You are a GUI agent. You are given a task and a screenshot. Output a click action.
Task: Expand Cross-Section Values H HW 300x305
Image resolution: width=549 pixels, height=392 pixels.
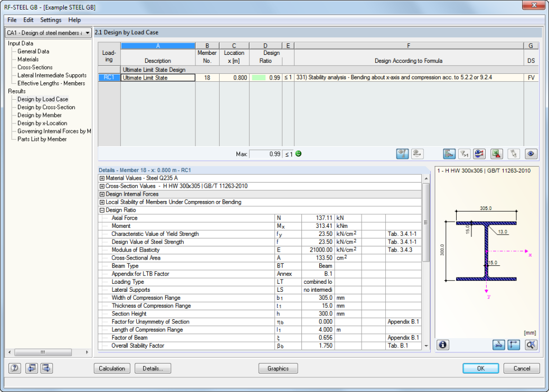pyautogui.click(x=102, y=186)
